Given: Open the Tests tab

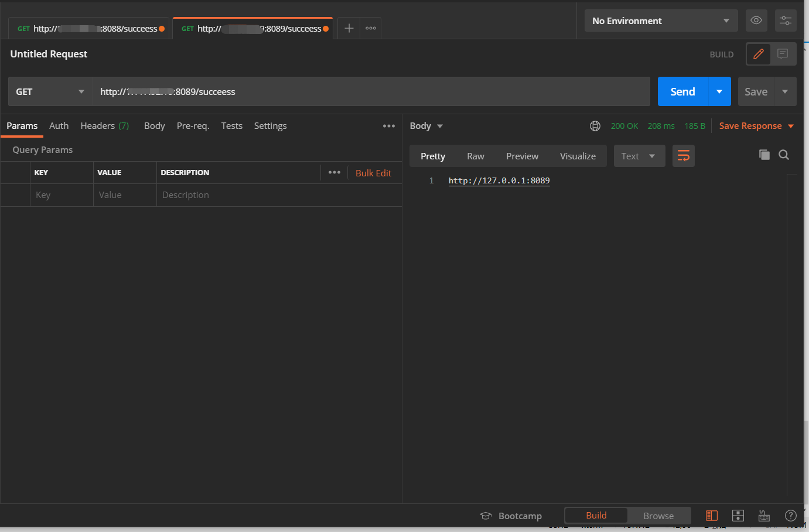Looking at the screenshot, I should 231,126.
